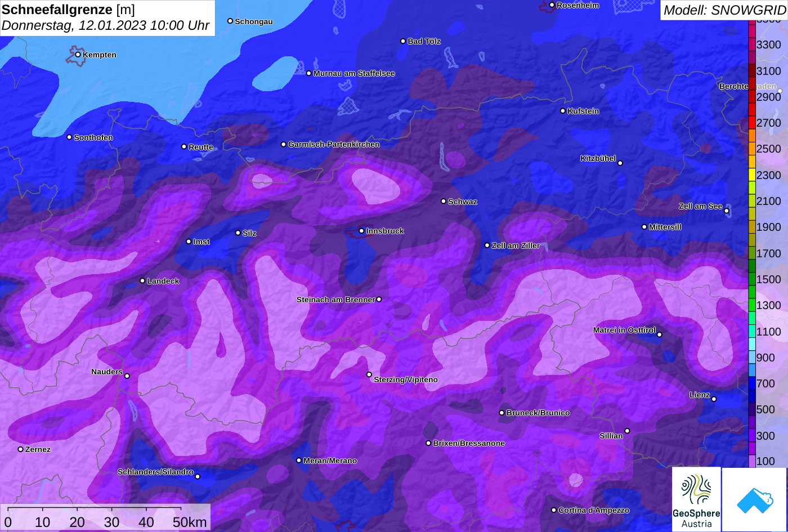Click the Cortina d'Ampezzo marker dot
Viewport: 788px width, 532px height.
pos(554,510)
